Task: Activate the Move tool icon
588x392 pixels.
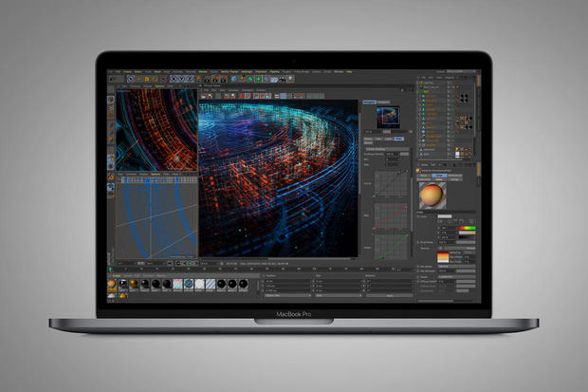Action: click(x=138, y=79)
